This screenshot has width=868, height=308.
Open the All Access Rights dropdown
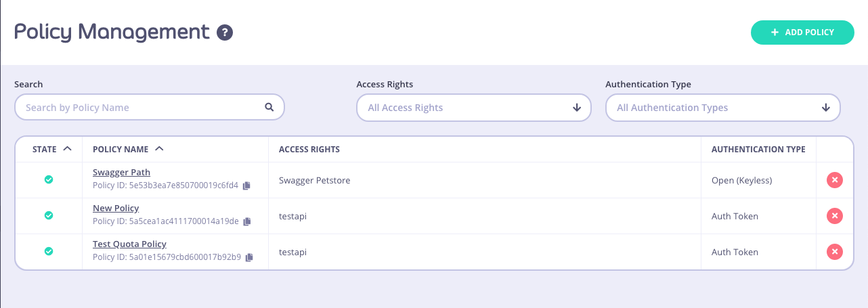coord(473,108)
